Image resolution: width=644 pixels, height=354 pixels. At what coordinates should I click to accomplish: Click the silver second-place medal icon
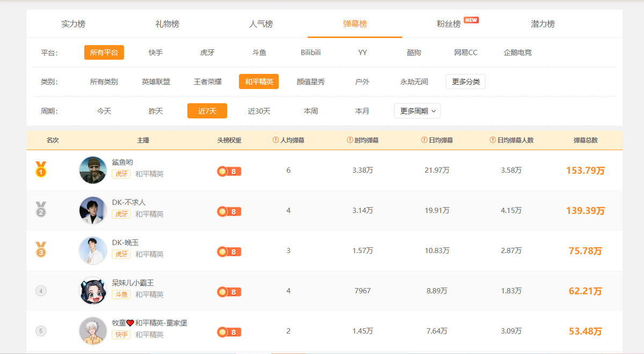[x=41, y=210]
